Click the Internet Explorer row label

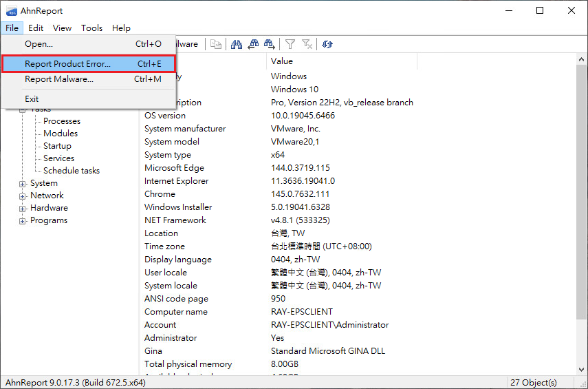coord(176,181)
